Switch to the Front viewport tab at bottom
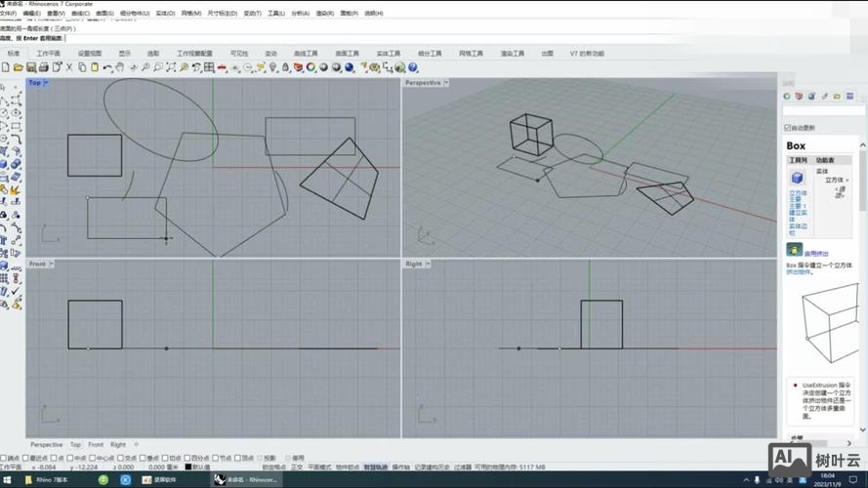868x488 pixels. (96, 445)
